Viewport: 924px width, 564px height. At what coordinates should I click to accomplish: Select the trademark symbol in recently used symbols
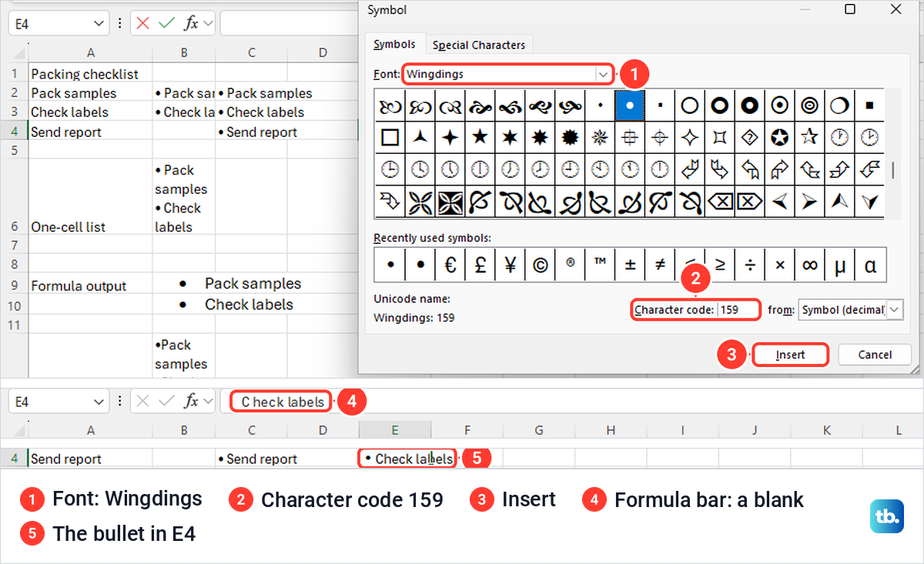(x=600, y=264)
